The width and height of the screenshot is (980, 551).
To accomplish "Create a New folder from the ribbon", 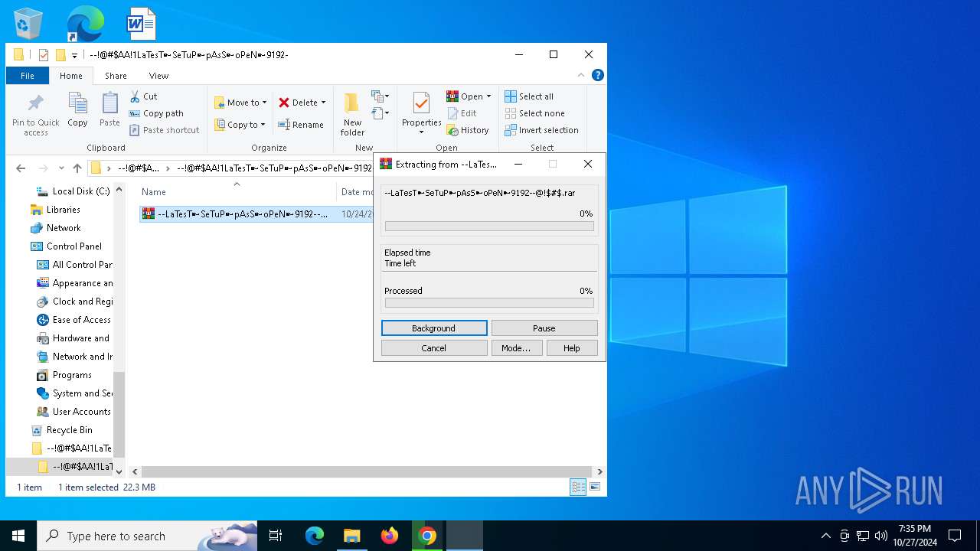I will [352, 116].
